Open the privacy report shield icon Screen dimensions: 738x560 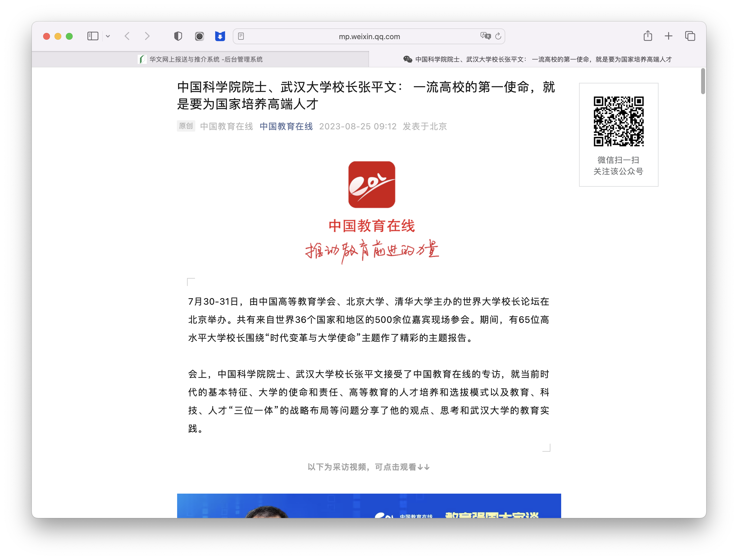pos(178,36)
